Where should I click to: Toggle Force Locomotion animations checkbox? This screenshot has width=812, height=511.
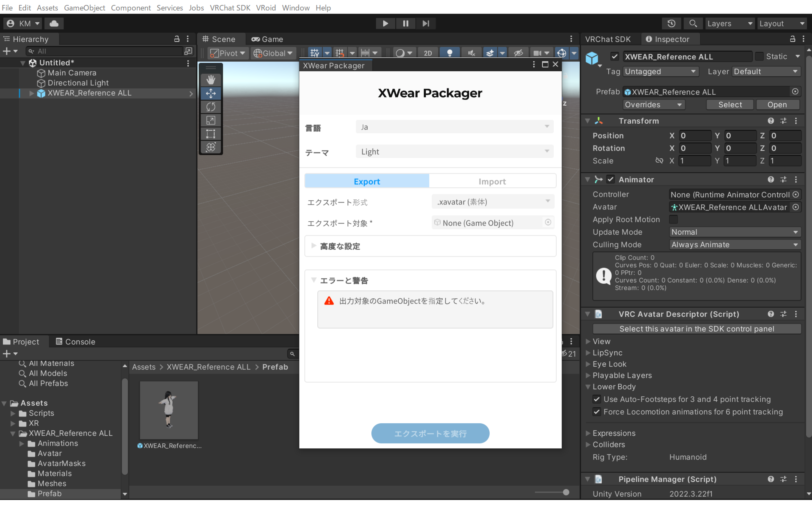click(596, 412)
